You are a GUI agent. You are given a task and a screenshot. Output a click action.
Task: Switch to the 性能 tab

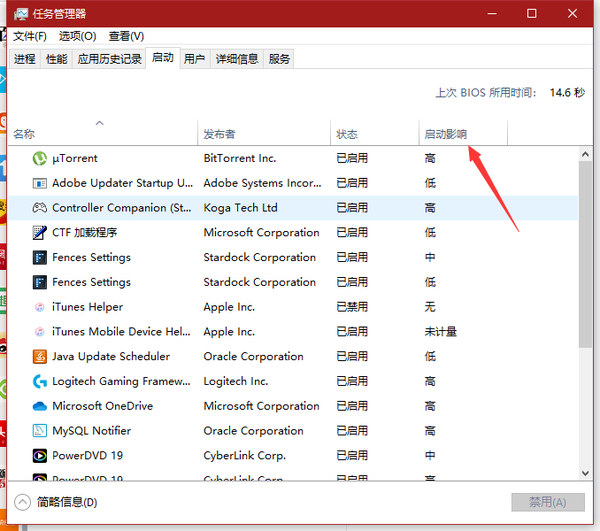click(57, 59)
